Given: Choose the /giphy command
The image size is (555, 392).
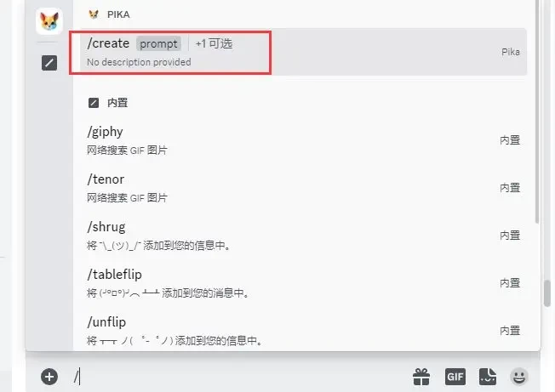Looking at the screenshot, I should 303,140.
